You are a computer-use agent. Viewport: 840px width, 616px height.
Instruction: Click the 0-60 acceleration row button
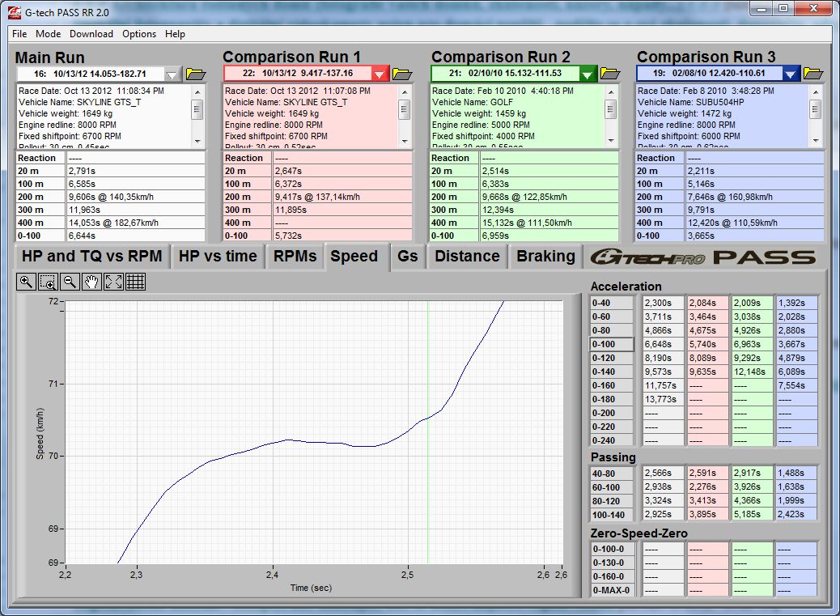[612, 316]
